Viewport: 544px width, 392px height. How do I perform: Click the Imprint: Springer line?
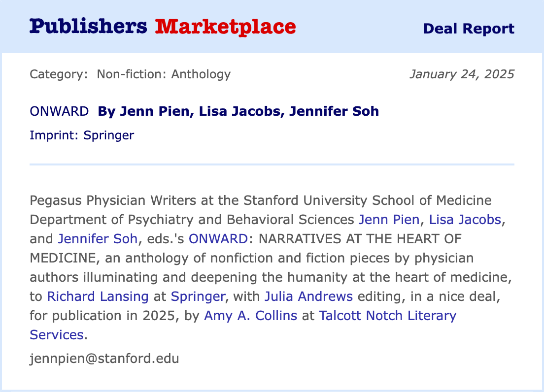[x=82, y=135]
